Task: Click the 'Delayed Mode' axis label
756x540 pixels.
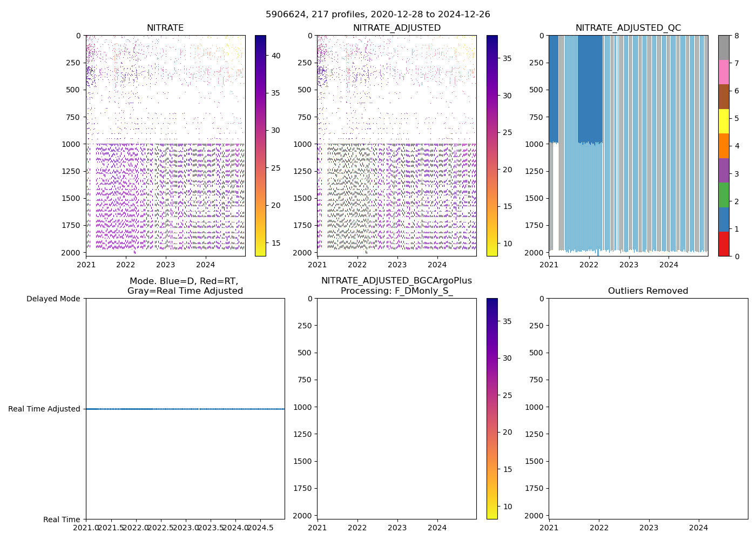Action: (x=53, y=299)
